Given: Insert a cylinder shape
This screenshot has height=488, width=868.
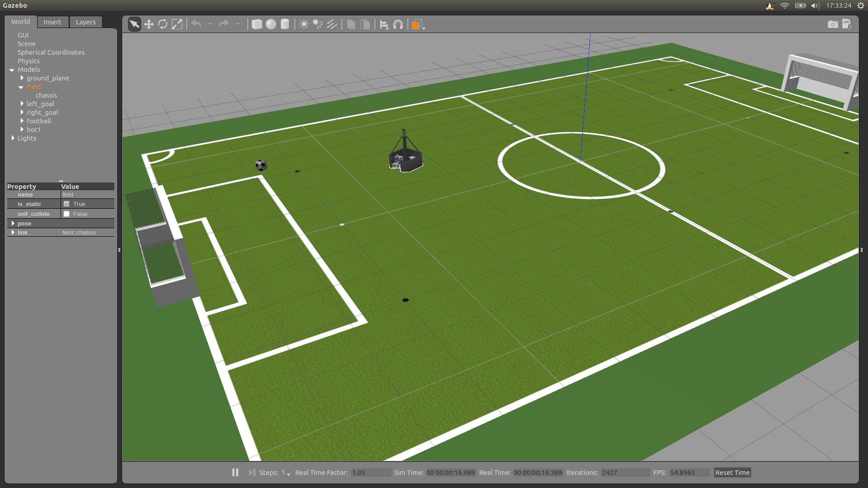Looking at the screenshot, I should (x=285, y=24).
